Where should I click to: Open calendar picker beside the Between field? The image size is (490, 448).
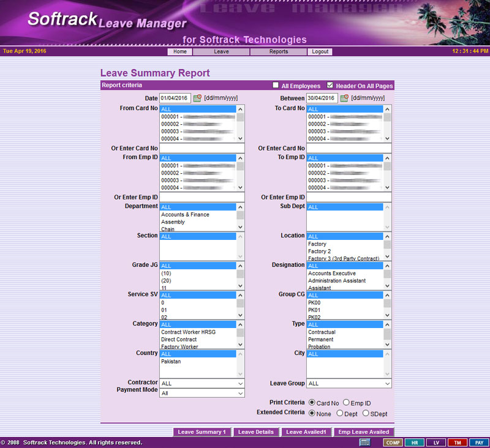click(x=344, y=98)
